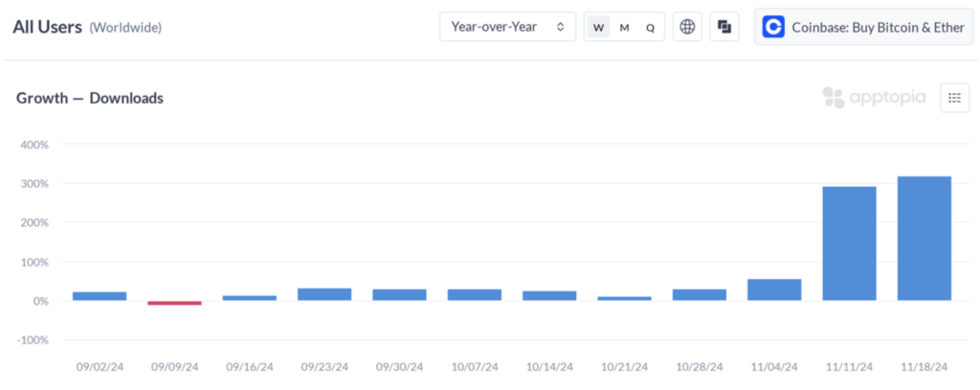Image resolution: width=980 pixels, height=390 pixels.
Task: Click the red 09/09/24 negative bar
Action: pyautogui.click(x=174, y=303)
